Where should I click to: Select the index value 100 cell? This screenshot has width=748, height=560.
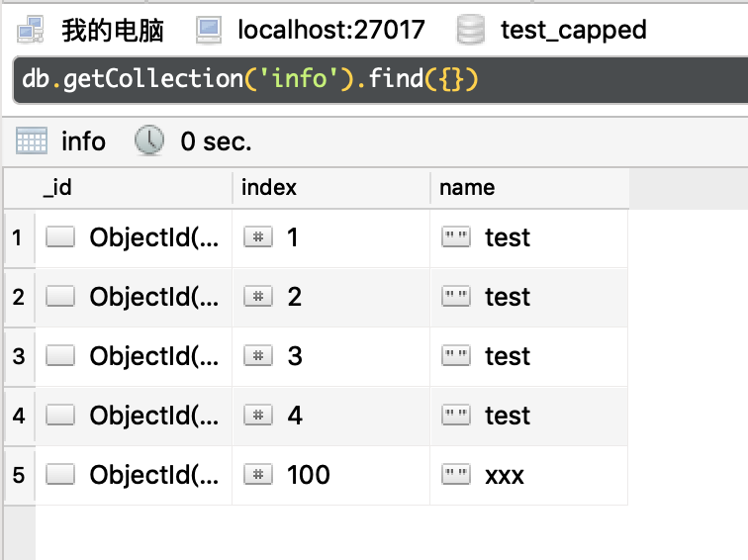(331, 475)
